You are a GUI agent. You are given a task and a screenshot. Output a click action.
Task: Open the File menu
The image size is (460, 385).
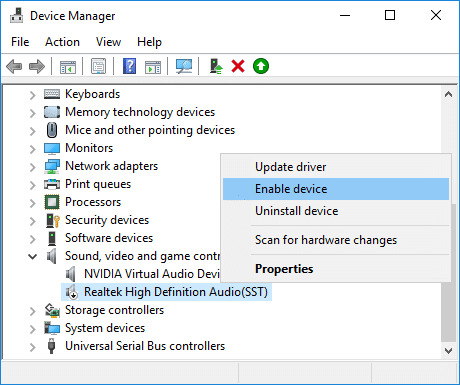(20, 42)
